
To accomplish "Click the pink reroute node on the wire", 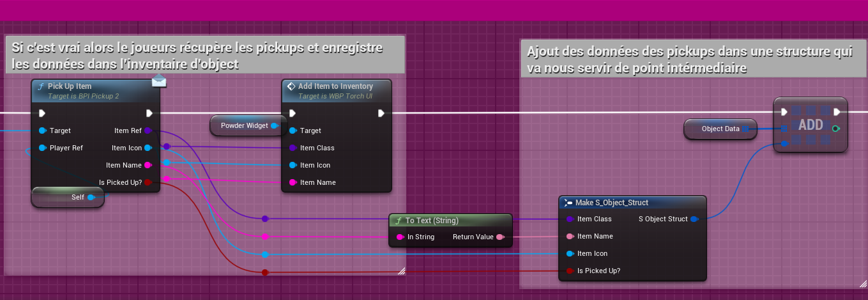I will pyautogui.click(x=265, y=237).
